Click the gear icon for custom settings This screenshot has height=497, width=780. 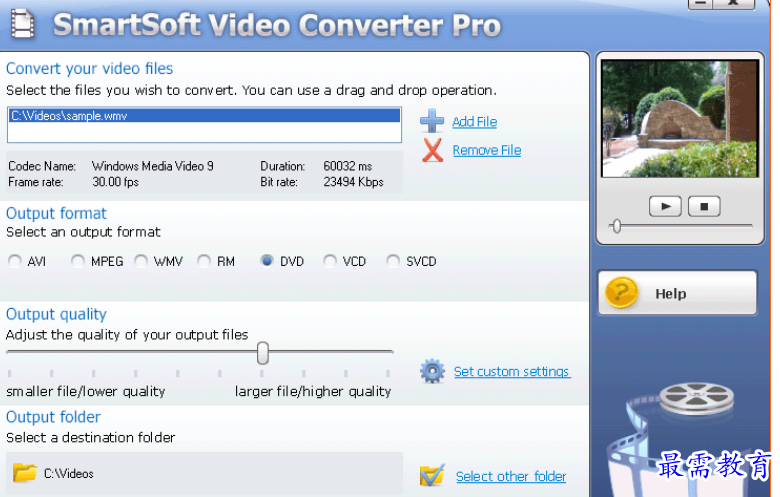(432, 371)
